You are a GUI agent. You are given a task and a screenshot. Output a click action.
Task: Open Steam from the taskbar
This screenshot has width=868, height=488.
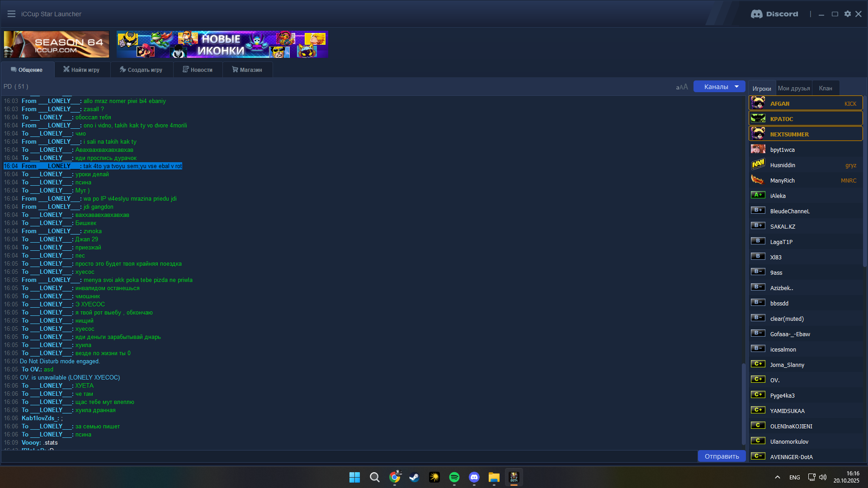click(x=414, y=477)
